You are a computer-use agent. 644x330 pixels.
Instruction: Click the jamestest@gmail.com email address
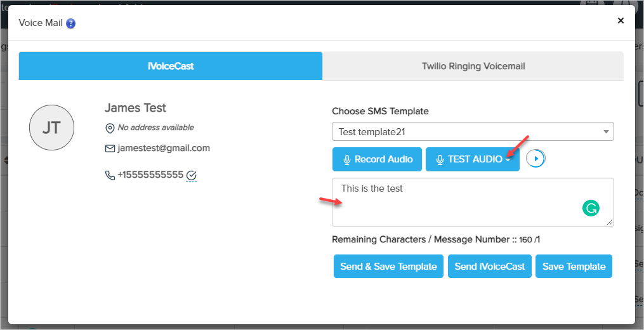(x=164, y=148)
